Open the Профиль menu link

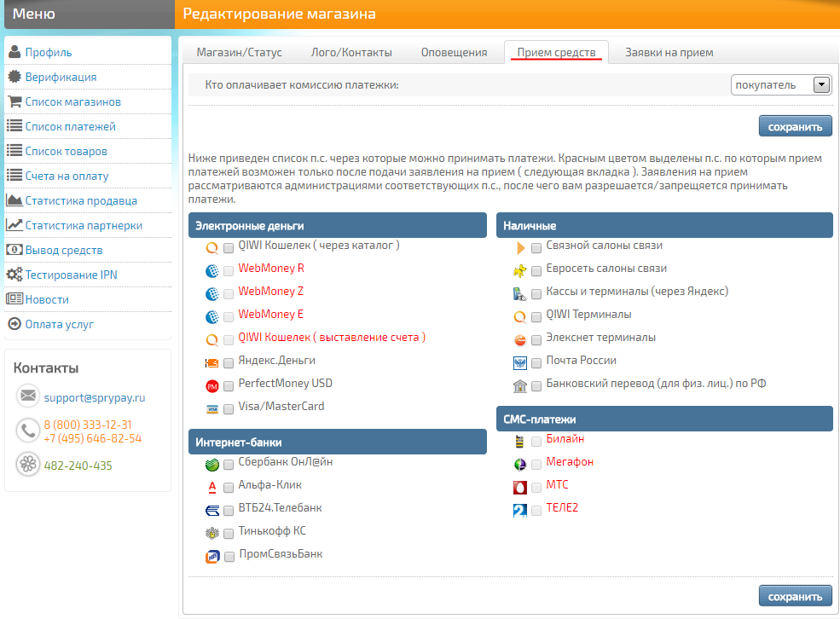pos(49,52)
